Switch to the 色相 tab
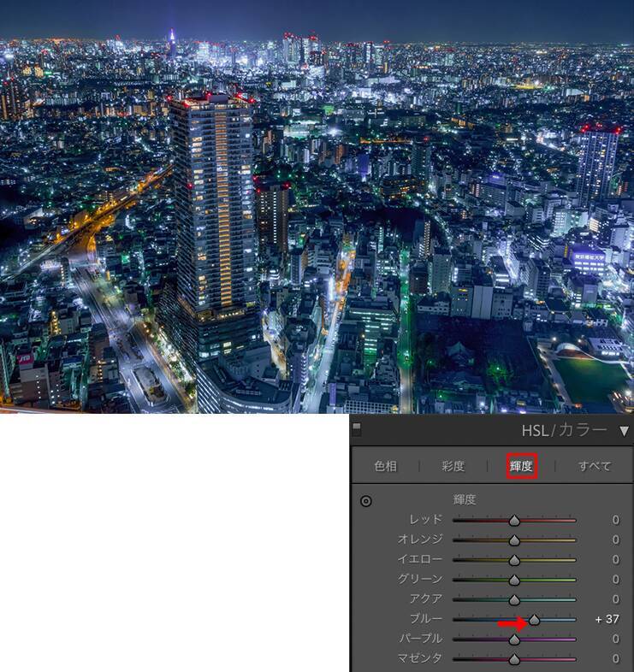This screenshot has width=634, height=672. coord(386,466)
